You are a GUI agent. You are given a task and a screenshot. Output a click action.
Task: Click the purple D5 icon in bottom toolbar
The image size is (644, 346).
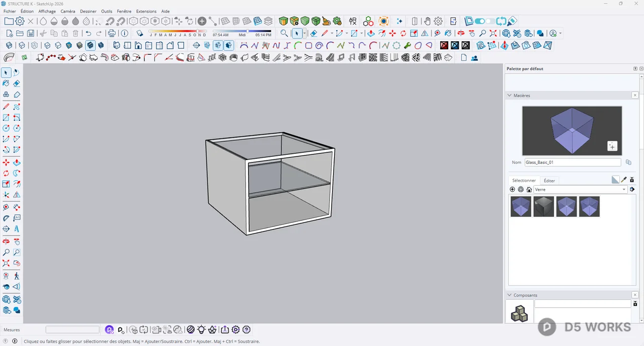tap(109, 330)
